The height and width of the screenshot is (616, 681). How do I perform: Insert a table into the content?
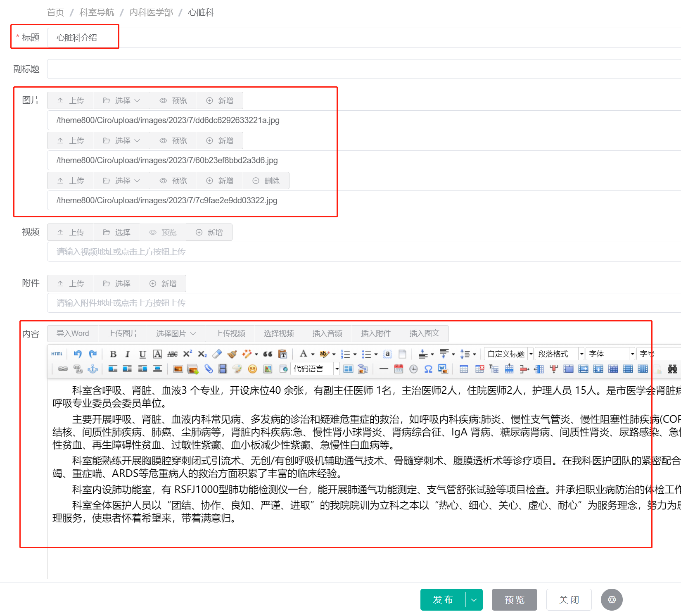pyautogui.click(x=464, y=369)
